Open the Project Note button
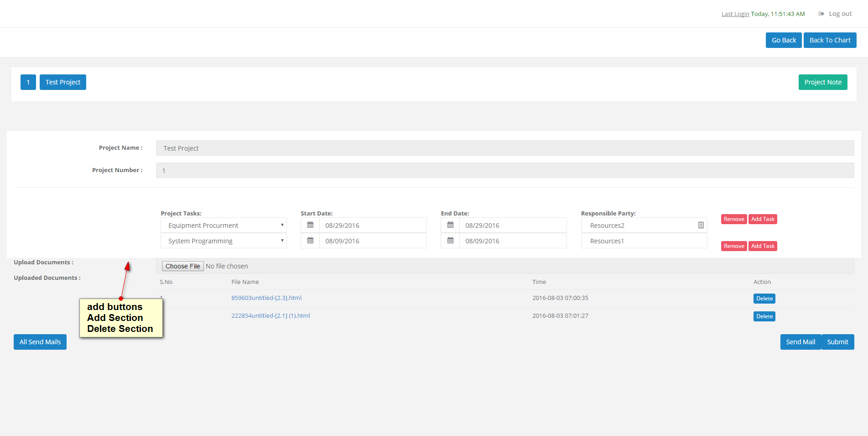868x436 pixels. pyautogui.click(x=823, y=82)
